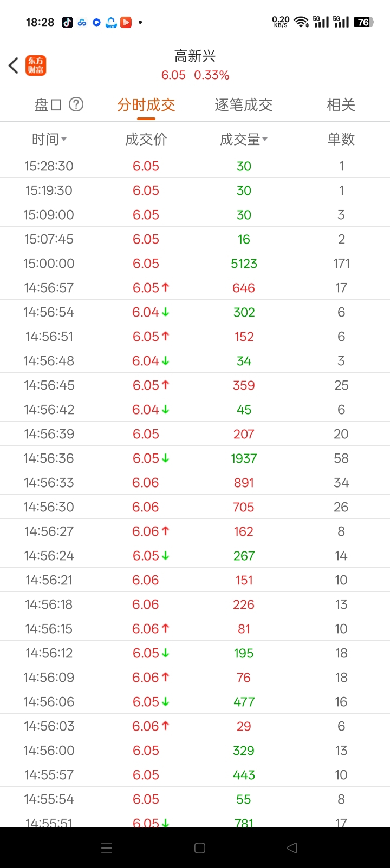The height and width of the screenshot is (868, 390).
Task: Tap the 成交价 column header
Action: click(146, 139)
